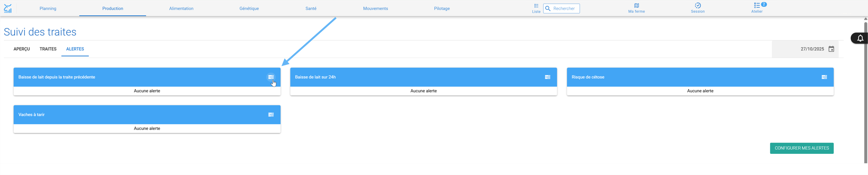Click the Atelier badge showing 2
The width and height of the screenshot is (868, 175).
click(764, 4)
